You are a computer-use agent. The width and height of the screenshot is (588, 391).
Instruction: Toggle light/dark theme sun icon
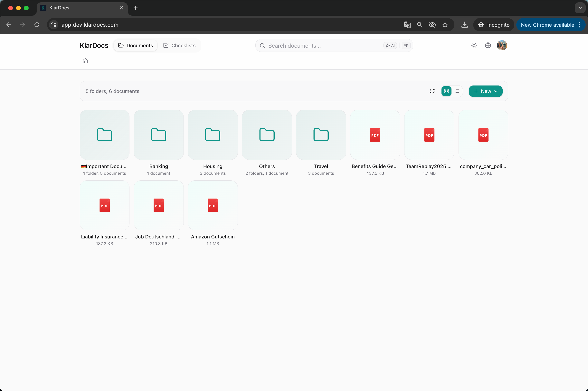474,45
